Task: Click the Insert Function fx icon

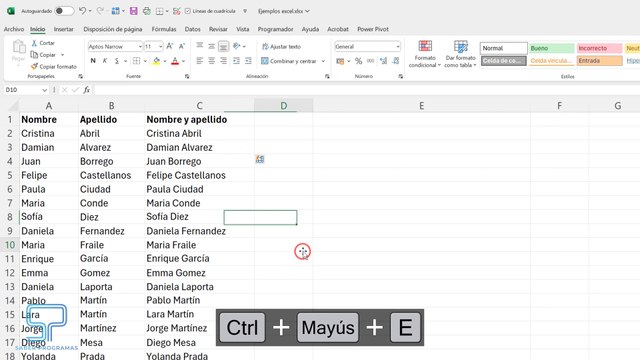Action: click(x=87, y=90)
